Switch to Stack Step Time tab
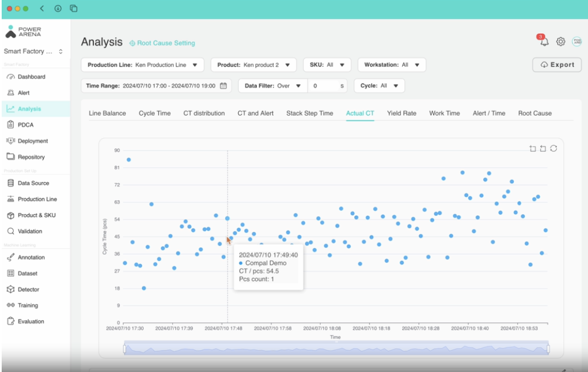Viewport: 588px width, 372px height. click(310, 113)
